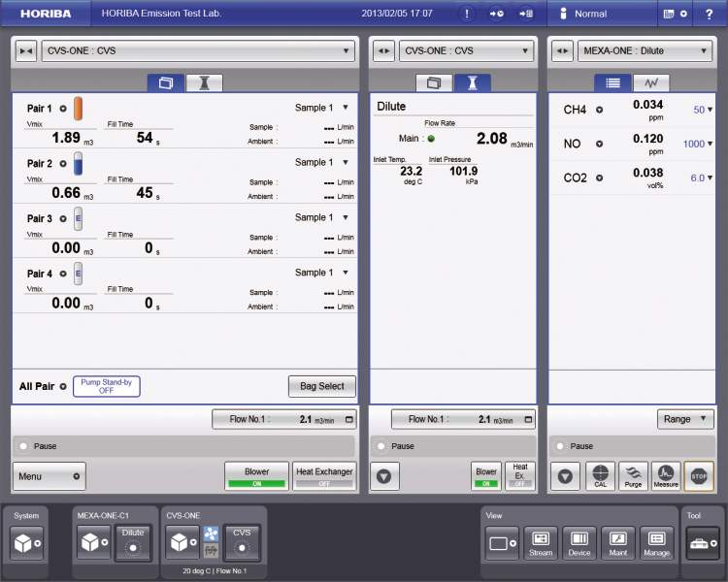Switch to the graph tab in MEXA-ONE panel
The image size is (728, 582).
tap(650, 83)
